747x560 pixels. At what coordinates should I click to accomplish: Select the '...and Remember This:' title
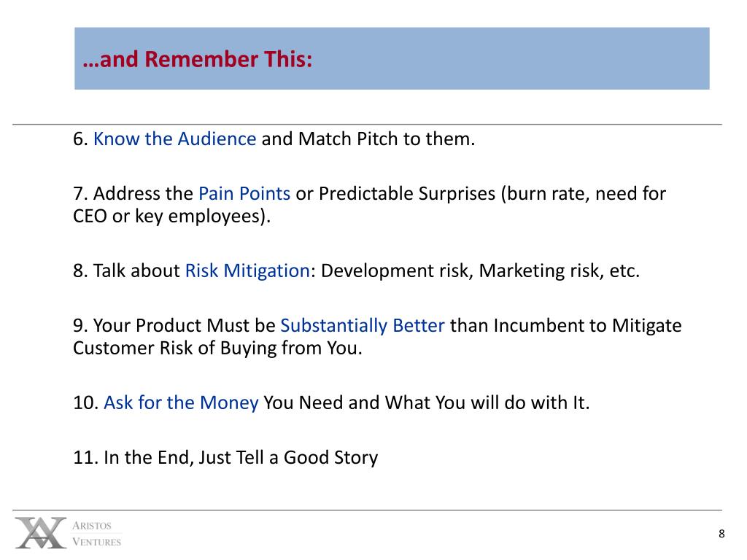[x=197, y=59]
